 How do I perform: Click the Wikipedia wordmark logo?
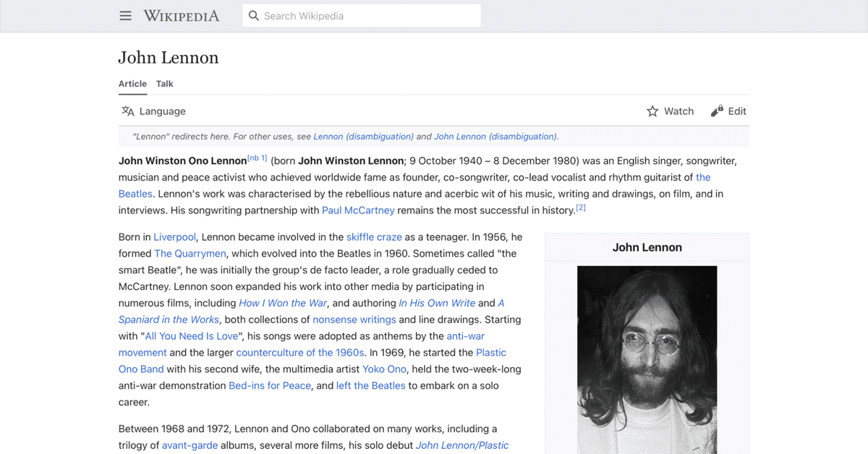point(181,16)
